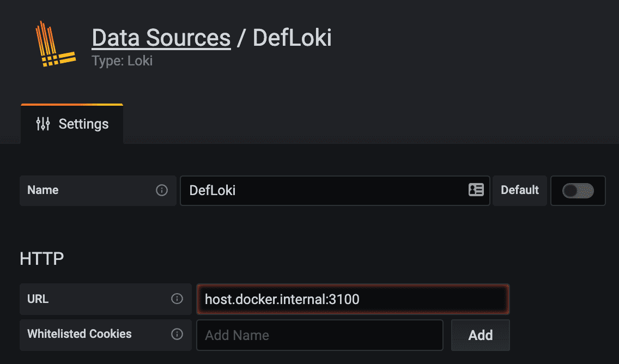Focus the Add Name cookie input
Viewport: 619px width, 364px height.
[319, 335]
